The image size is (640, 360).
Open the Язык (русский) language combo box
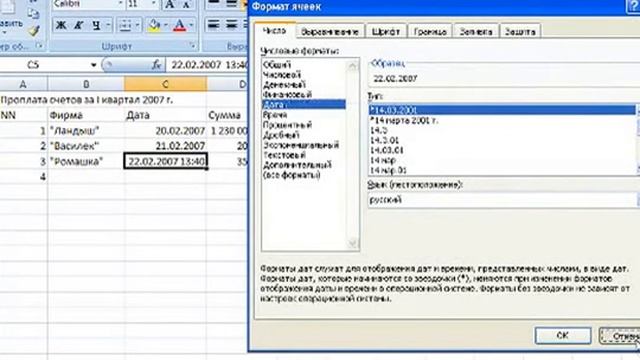coord(504,200)
